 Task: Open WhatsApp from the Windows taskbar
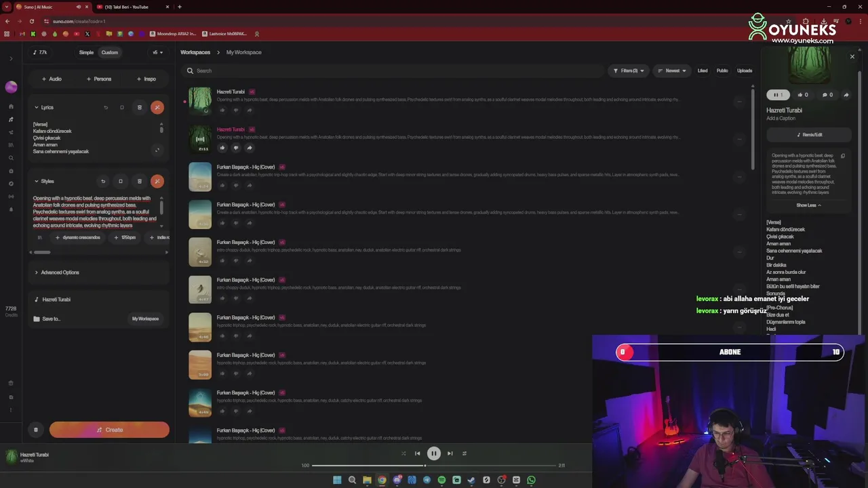pos(531,480)
